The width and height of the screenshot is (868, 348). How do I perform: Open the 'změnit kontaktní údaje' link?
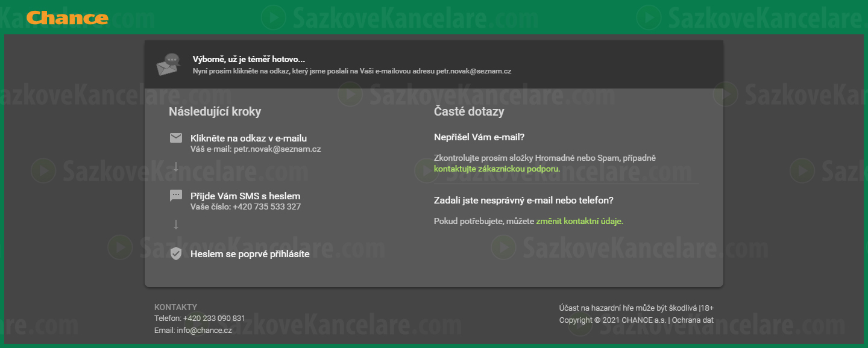click(x=579, y=221)
